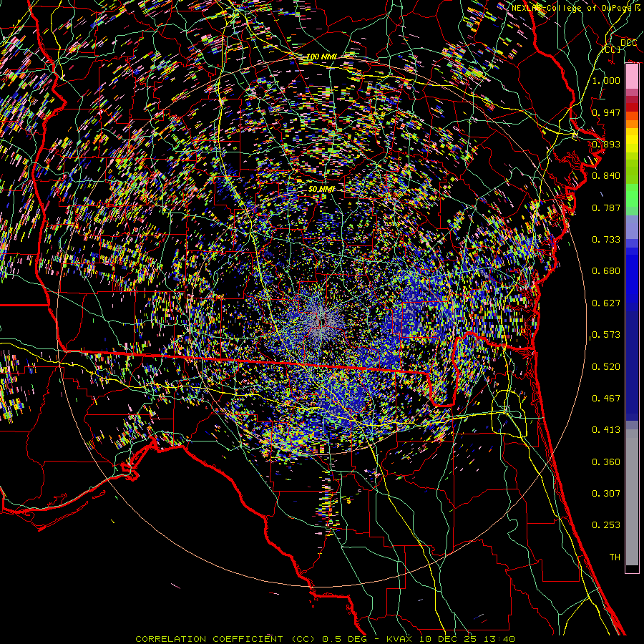Click the 0.787 legend value
This screenshot has height=644, width=644.
pos(606,208)
